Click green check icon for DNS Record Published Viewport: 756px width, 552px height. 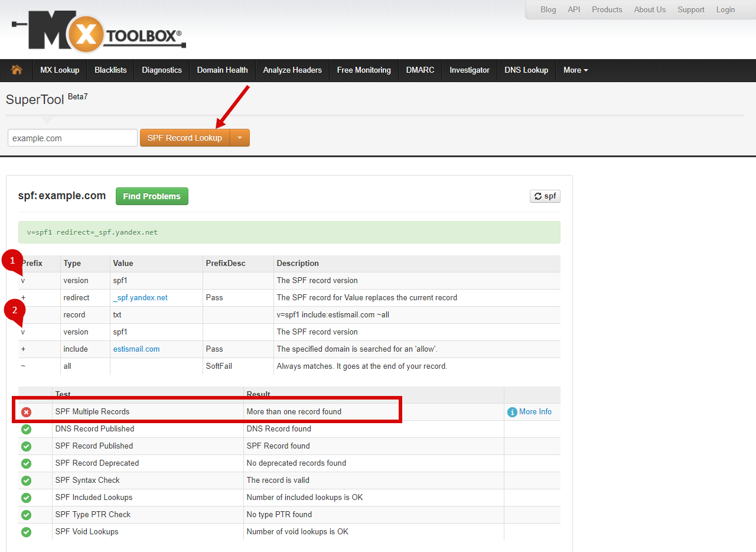click(x=26, y=429)
